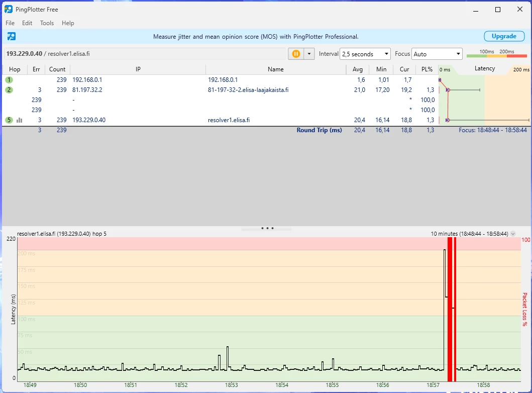
Task: Open the Help menu
Action: click(x=68, y=23)
